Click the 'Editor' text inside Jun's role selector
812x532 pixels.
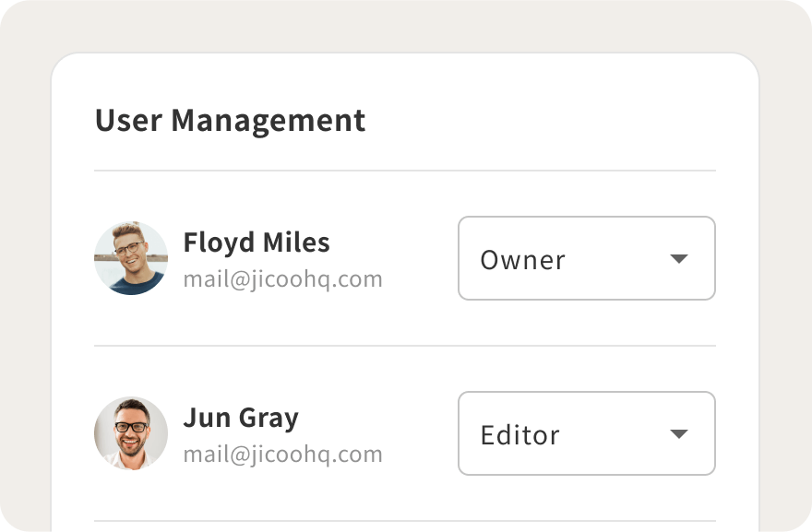(x=519, y=435)
